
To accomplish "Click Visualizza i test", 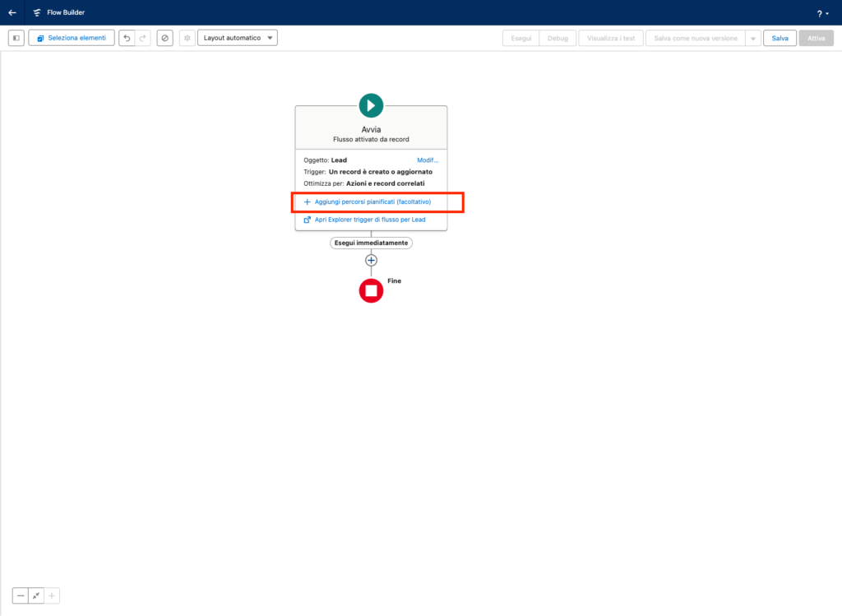I will click(610, 38).
